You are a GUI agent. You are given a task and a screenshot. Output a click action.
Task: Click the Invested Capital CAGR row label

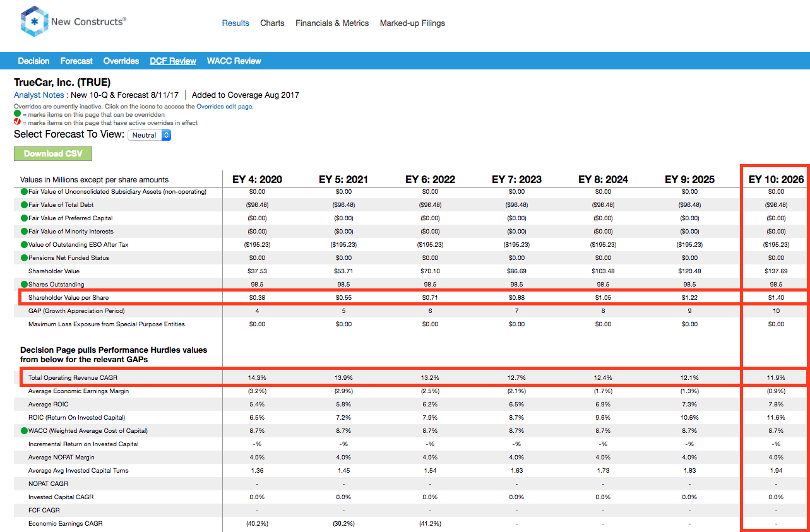(x=61, y=497)
